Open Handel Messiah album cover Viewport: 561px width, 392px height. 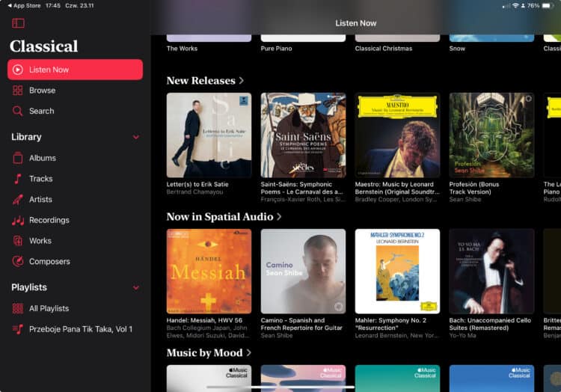pos(209,272)
